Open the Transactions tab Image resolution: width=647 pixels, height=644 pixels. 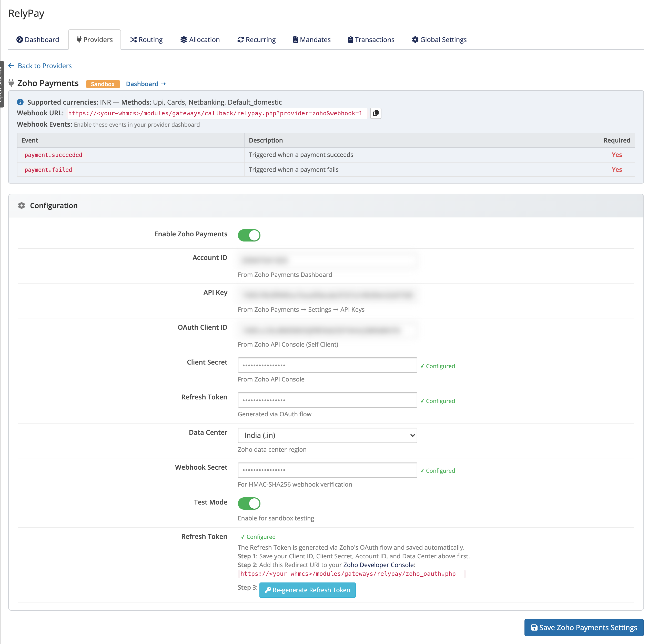click(371, 39)
